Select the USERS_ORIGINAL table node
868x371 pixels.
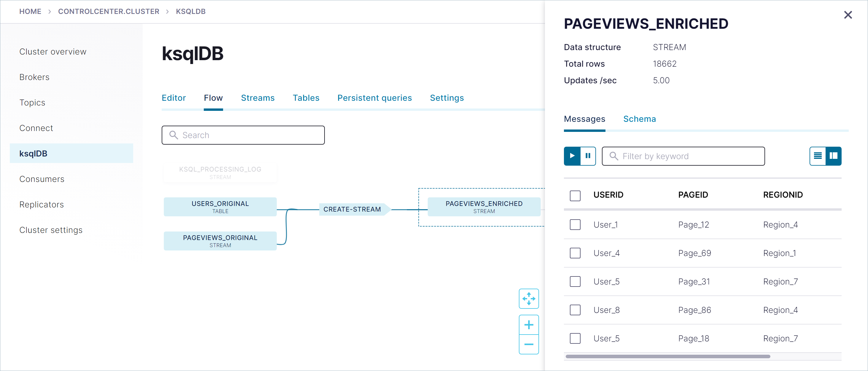pos(220,207)
